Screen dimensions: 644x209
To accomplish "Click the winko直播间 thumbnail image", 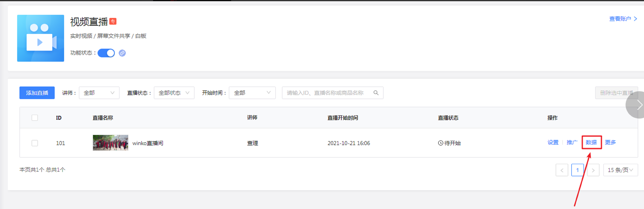I will [111, 143].
